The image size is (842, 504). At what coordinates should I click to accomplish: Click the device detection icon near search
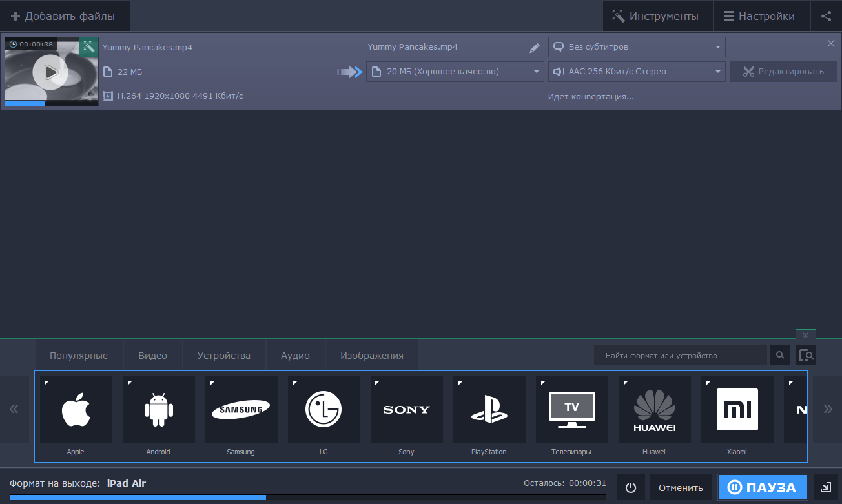point(806,355)
